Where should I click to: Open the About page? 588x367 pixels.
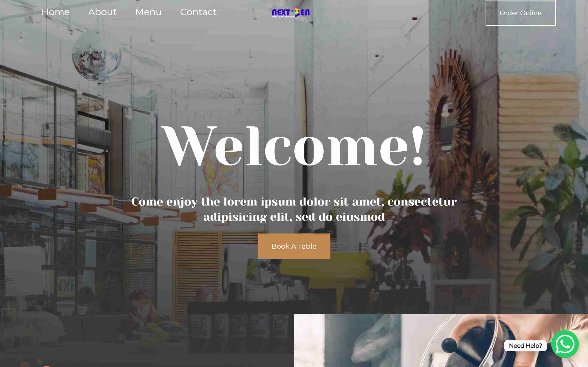coord(102,12)
